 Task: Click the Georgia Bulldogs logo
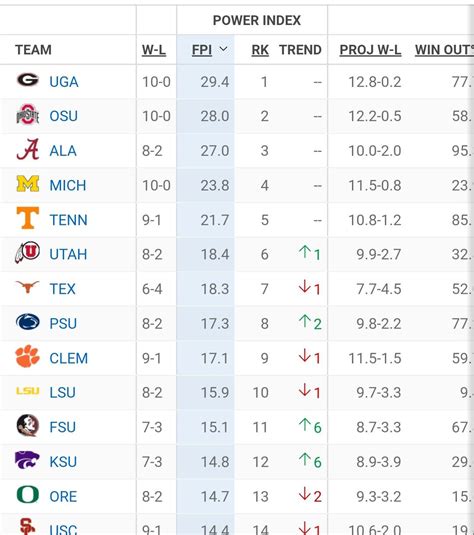click(28, 80)
